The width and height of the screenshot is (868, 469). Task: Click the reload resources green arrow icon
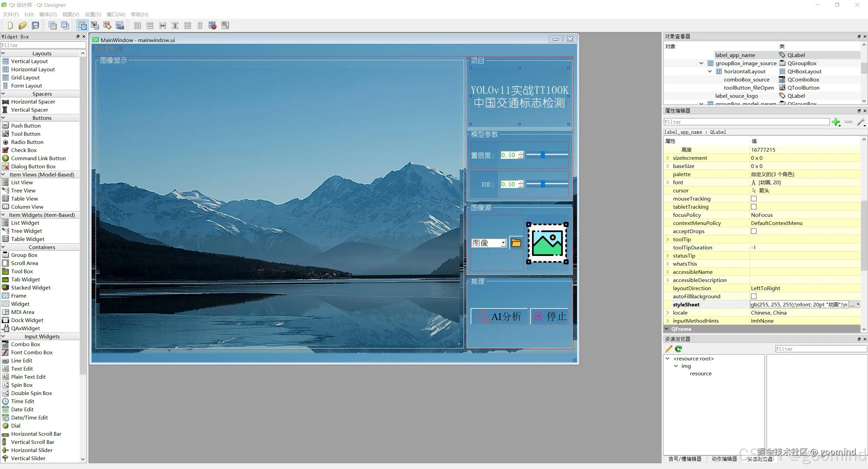click(x=678, y=349)
